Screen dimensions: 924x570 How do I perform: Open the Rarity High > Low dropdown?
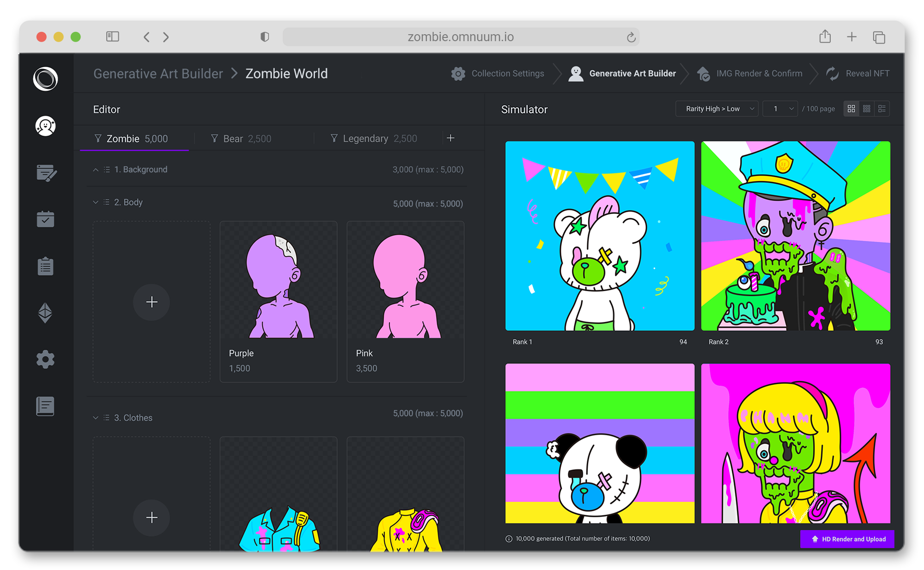point(717,109)
